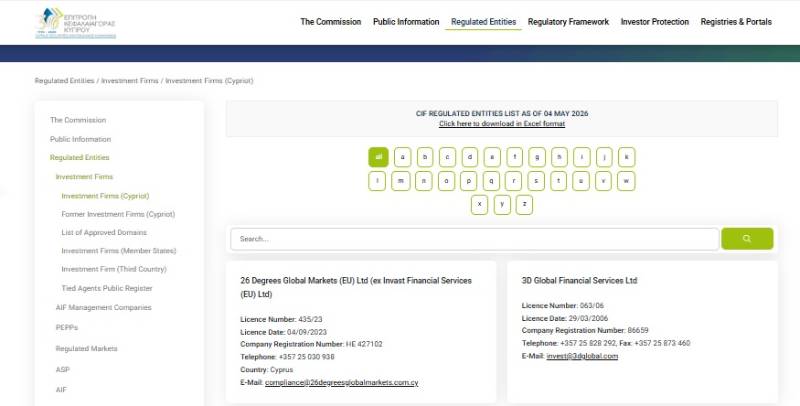This screenshot has height=406, width=800.
Task: Open AIF Management Companies in sidebar
Action: pyautogui.click(x=104, y=308)
